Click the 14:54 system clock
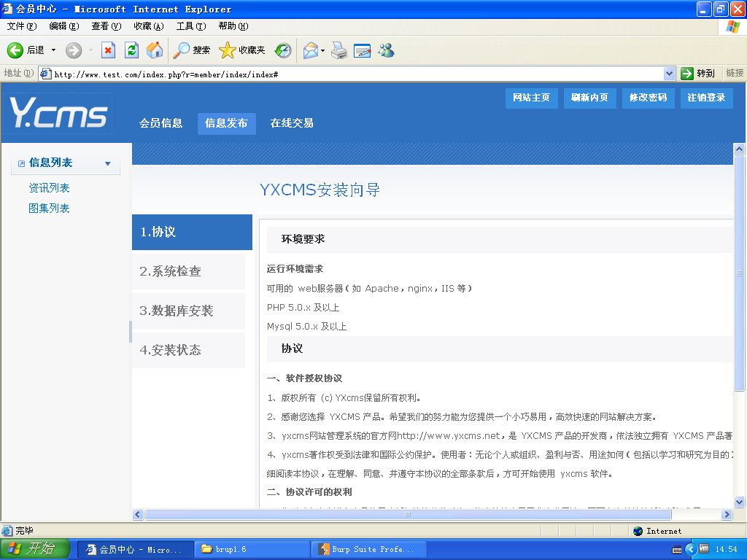 click(726, 550)
